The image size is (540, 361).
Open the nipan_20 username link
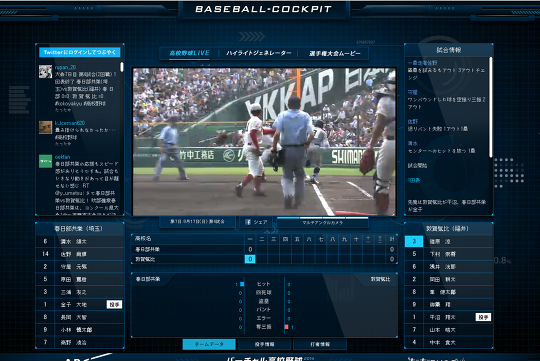[x=65, y=67]
